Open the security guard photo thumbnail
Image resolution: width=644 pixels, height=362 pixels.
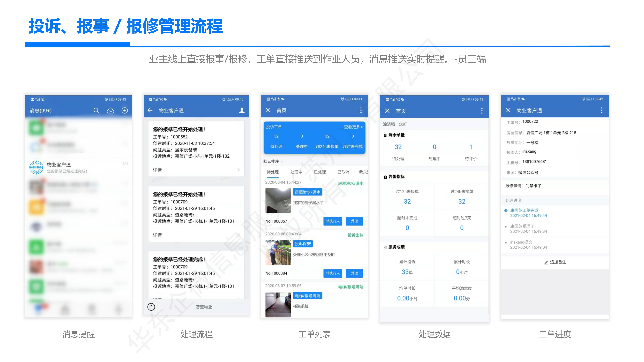tap(278, 253)
